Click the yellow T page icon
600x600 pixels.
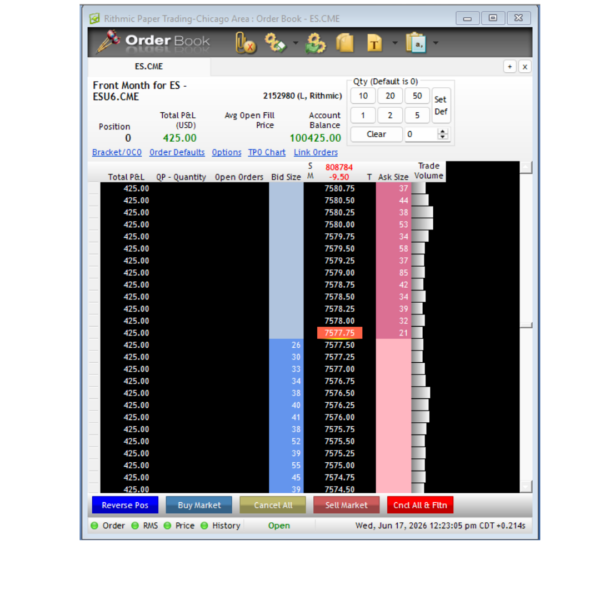(x=375, y=43)
